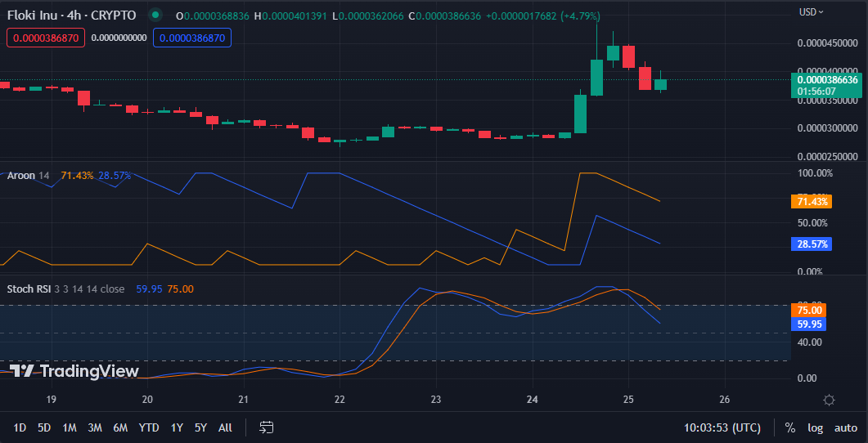Click the 100.00% Aroon axis label

point(814,173)
